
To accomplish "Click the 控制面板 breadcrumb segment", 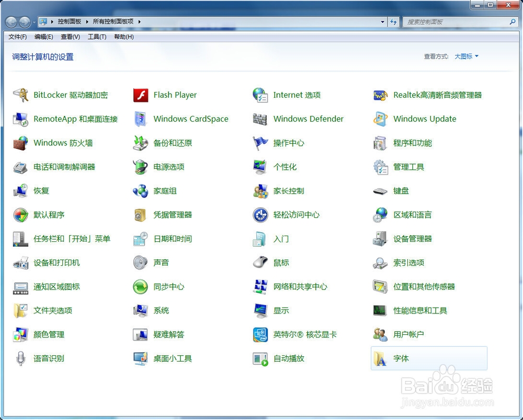I will (x=70, y=21).
